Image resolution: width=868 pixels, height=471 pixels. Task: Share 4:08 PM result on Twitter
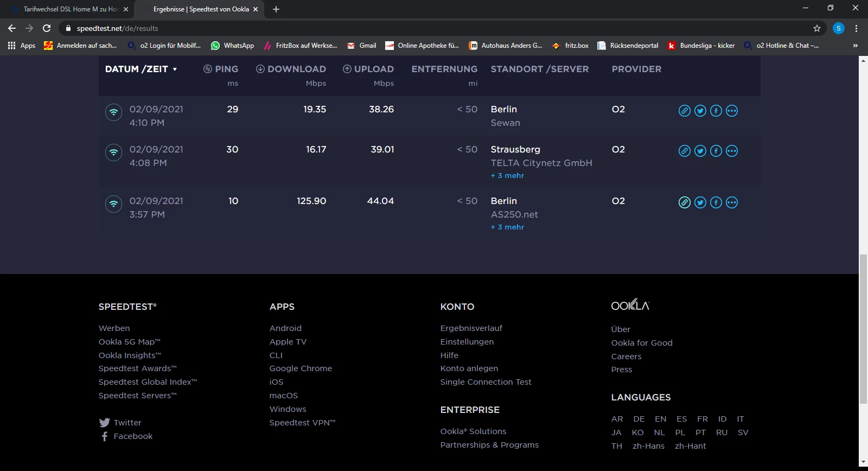(700, 151)
